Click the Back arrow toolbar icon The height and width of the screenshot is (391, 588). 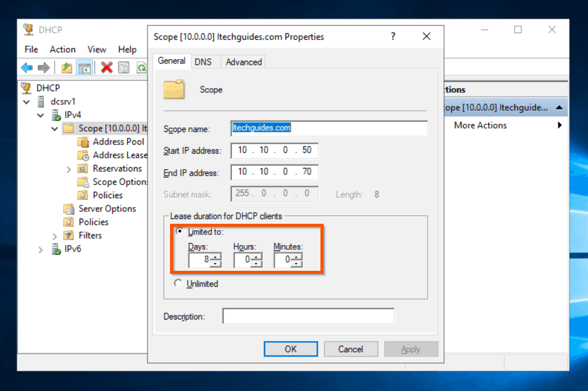pos(27,68)
